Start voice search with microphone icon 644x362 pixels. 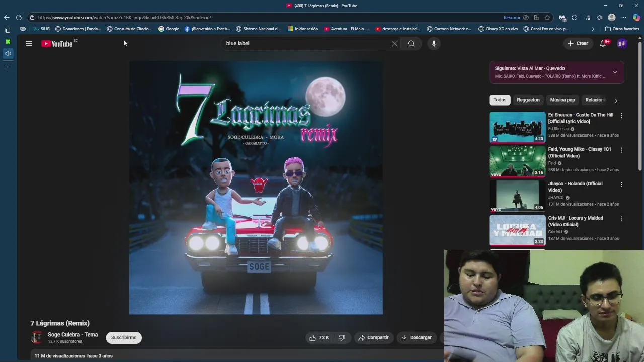(434, 44)
